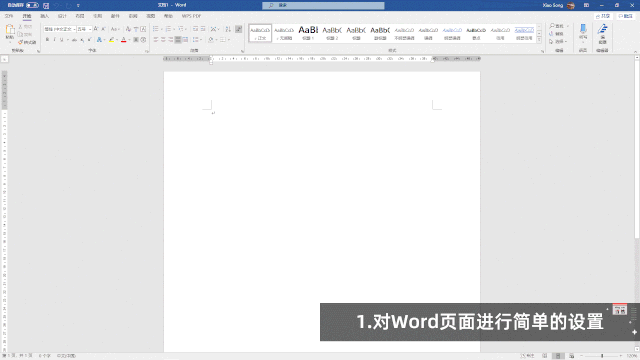Screen dimensions: 640x360
Task: Click the Increase Indent icon
Action: [203, 29]
